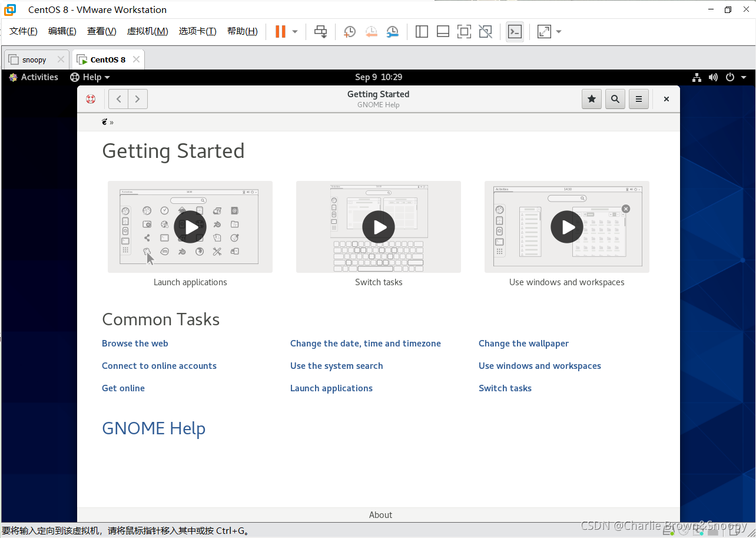The width and height of the screenshot is (756, 538).
Task: Open the power options dropdown beside pause
Action: tap(295, 32)
